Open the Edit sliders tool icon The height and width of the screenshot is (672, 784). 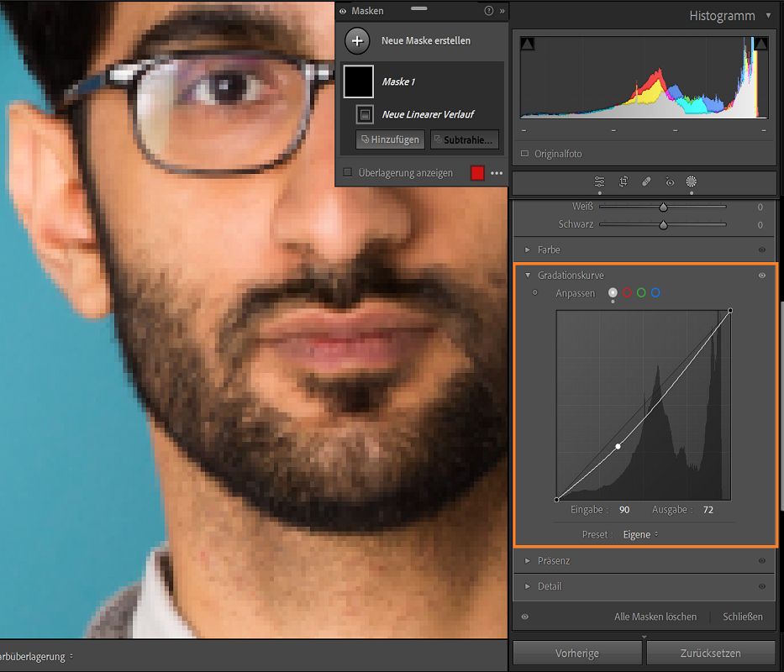[599, 181]
